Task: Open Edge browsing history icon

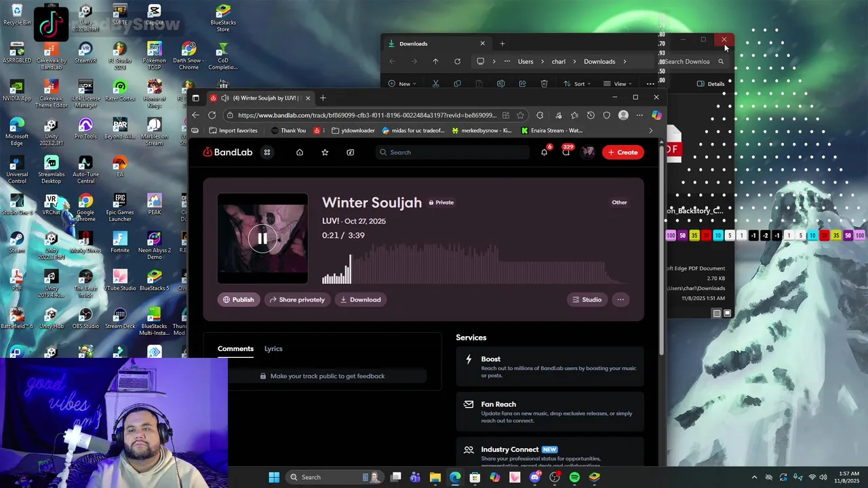Action: [591, 115]
